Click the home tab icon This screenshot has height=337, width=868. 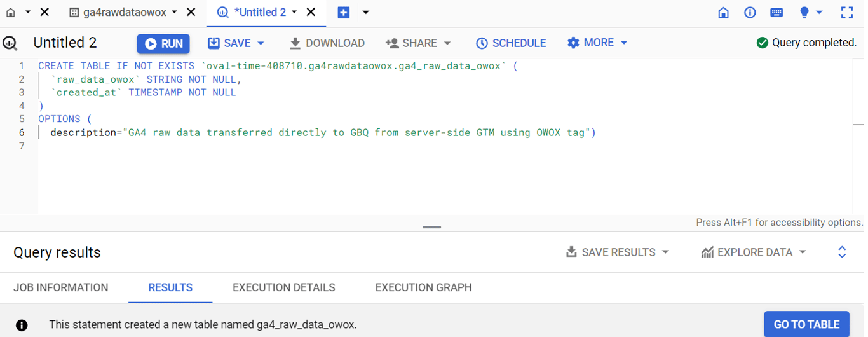[11, 12]
